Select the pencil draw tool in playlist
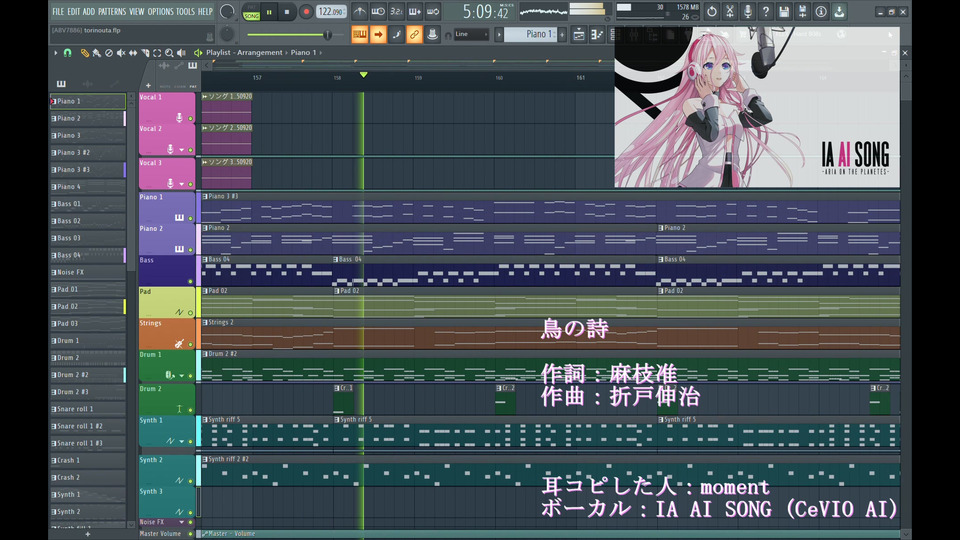This screenshot has height=540, width=960. [84, 53]
